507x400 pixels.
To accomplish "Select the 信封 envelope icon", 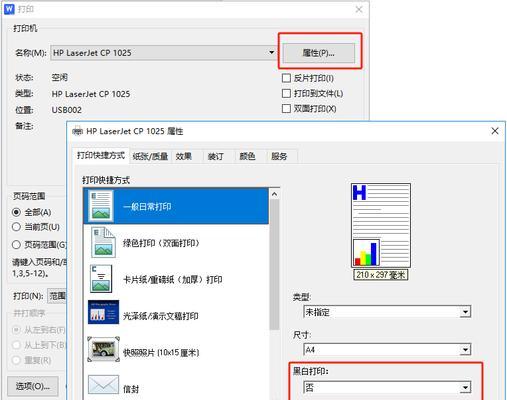I will click(103, 385).
